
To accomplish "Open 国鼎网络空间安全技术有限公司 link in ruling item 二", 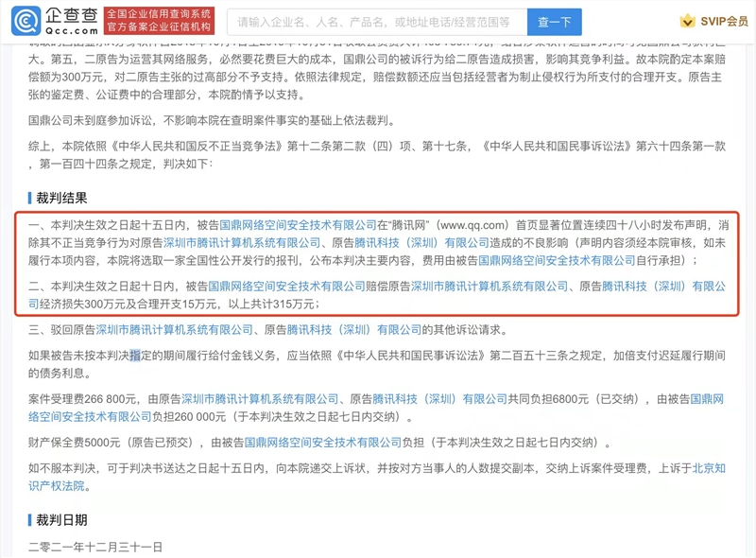I will pyautogui.click(x=286, y=286).
